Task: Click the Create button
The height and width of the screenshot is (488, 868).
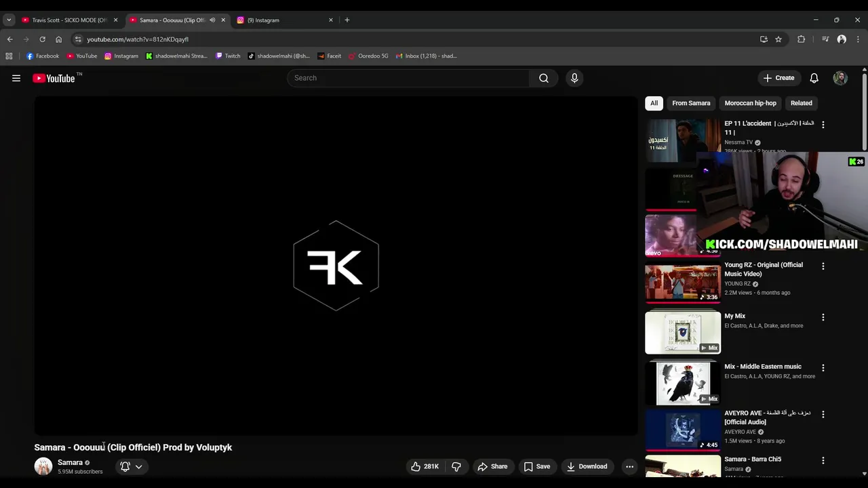Action: [x=778, y=78]
